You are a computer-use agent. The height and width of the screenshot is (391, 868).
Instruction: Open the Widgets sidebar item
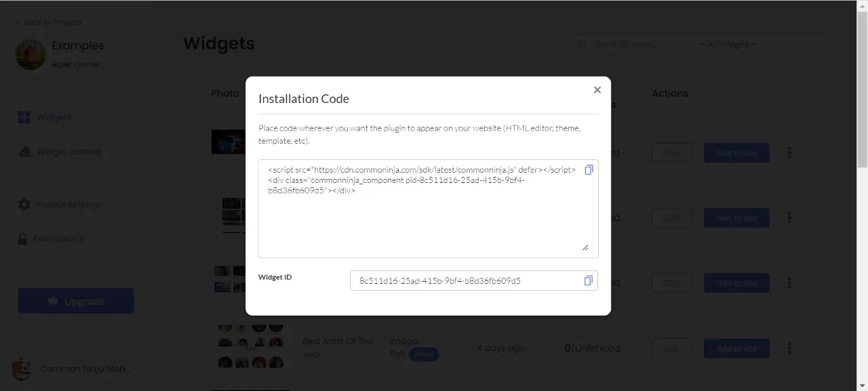54,117
